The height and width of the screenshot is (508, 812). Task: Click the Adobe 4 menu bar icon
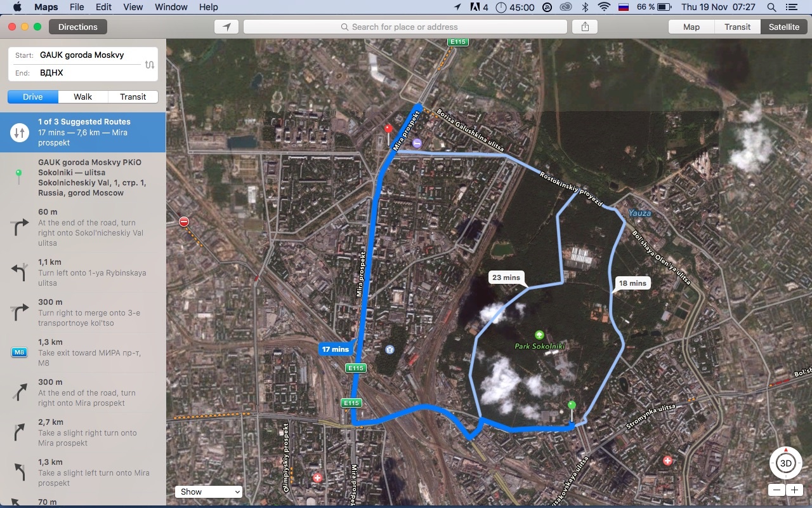479,7
